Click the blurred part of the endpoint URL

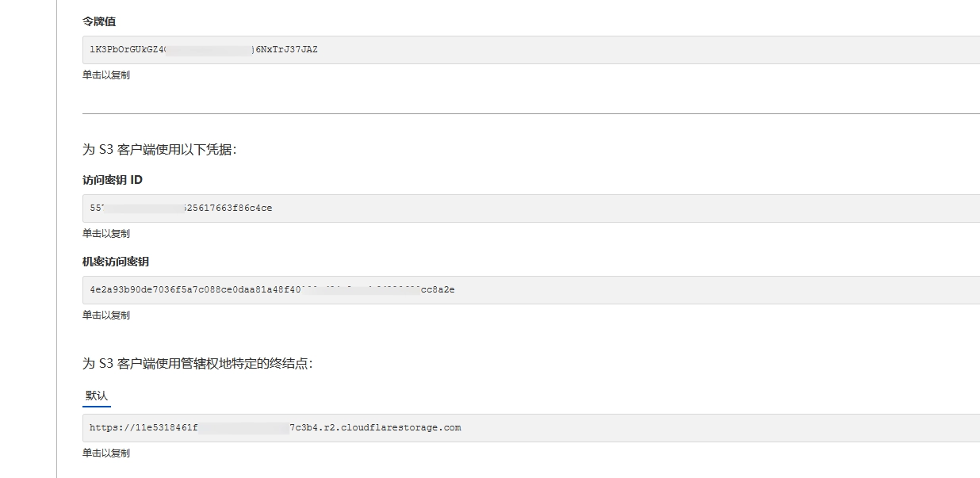click(243, 428)
